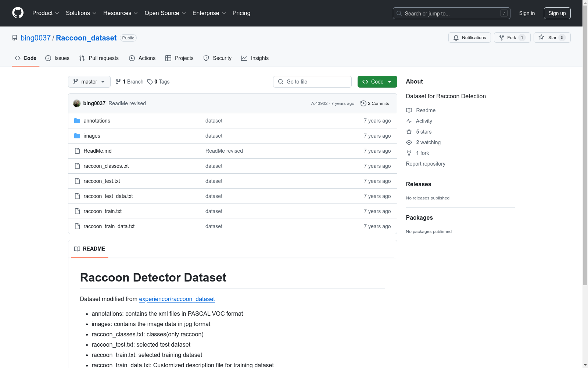588x368 pixels.
Task: Open the Pull requests tab
Action: [99, 58]
